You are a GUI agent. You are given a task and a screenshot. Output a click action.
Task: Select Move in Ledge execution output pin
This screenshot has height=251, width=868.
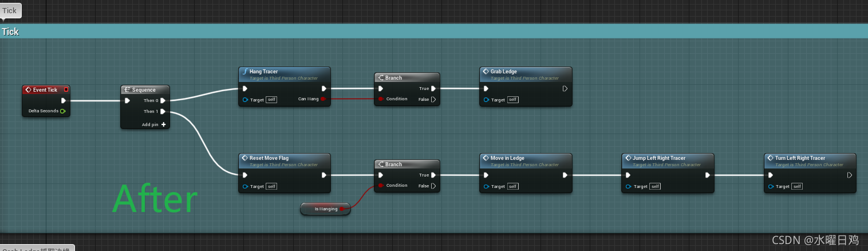pos(565,175)
